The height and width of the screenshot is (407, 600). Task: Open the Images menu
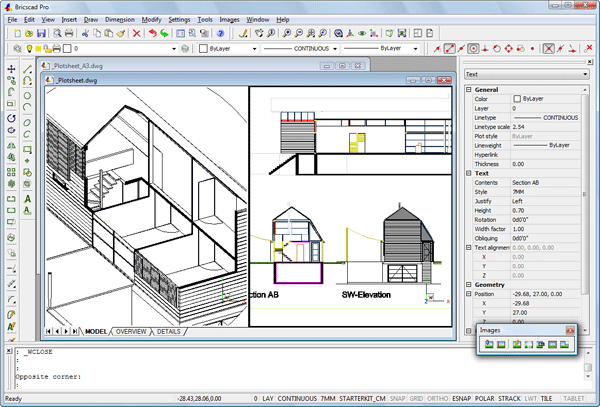(229, 20)
